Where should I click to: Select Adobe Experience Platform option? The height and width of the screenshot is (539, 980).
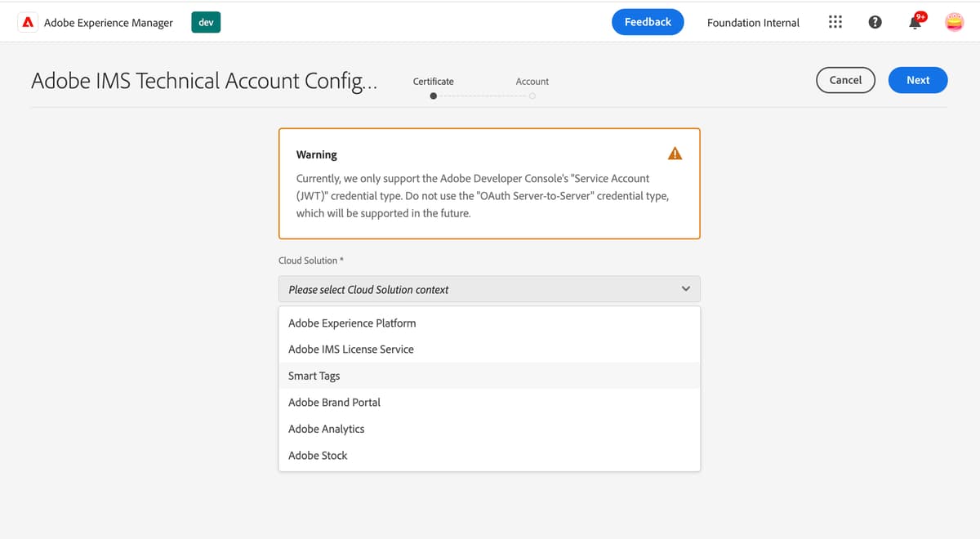pyautogui.click(x=352, y=323)
